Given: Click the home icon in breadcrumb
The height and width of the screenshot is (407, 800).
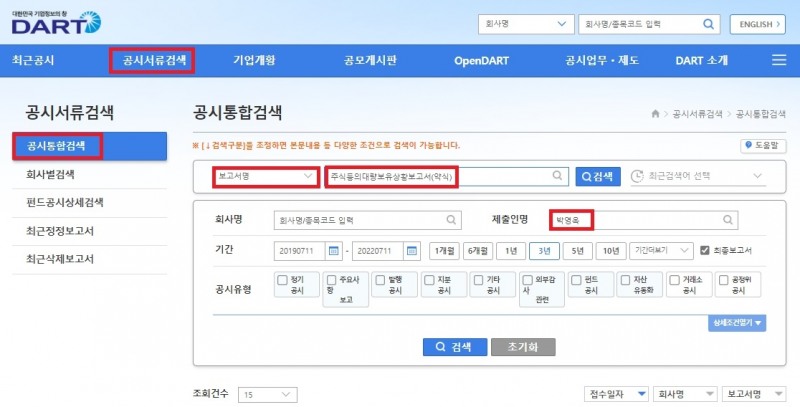Looking at the screenshot, I should (655, 114).
